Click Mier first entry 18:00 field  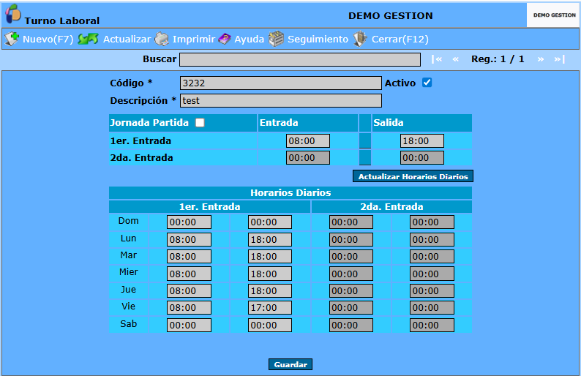[270, 274]
